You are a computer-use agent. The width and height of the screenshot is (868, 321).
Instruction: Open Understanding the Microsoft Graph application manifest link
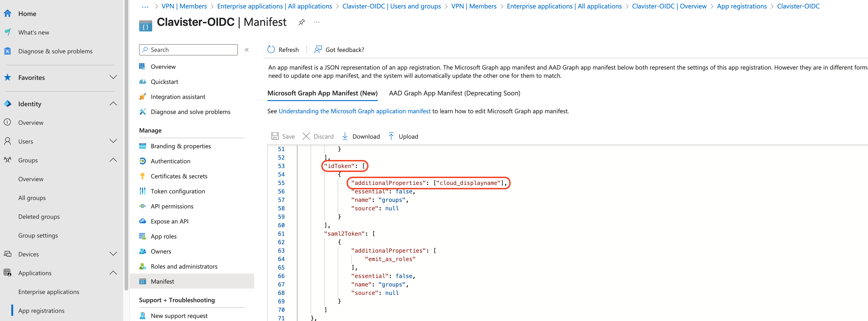point(355,111)
